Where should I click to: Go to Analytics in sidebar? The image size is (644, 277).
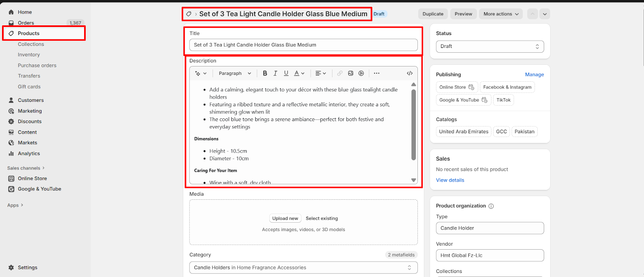click(29, 153)
